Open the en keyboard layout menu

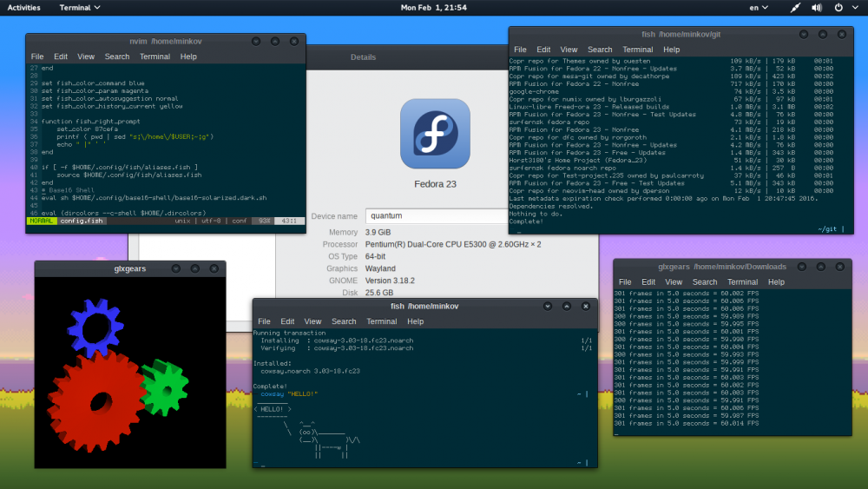tap(759, 8)
